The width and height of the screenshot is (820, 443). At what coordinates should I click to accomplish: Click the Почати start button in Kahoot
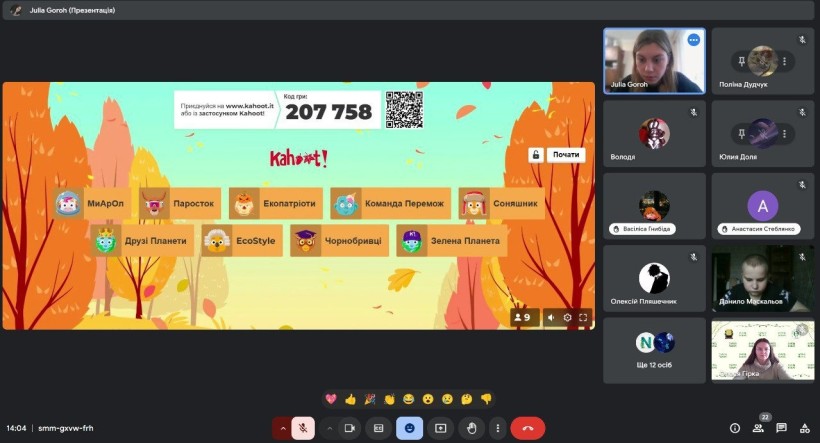pyautogui.click(x=566, y=155)
